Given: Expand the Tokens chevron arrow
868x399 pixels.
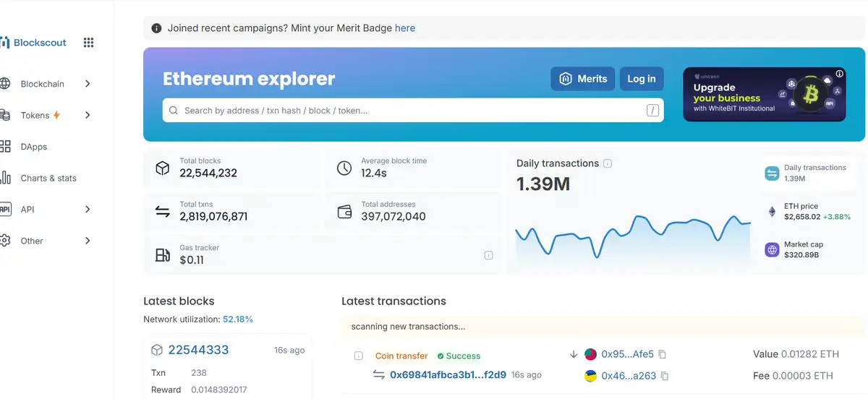Looking at the screenshot, I should (x=88, y=116).
